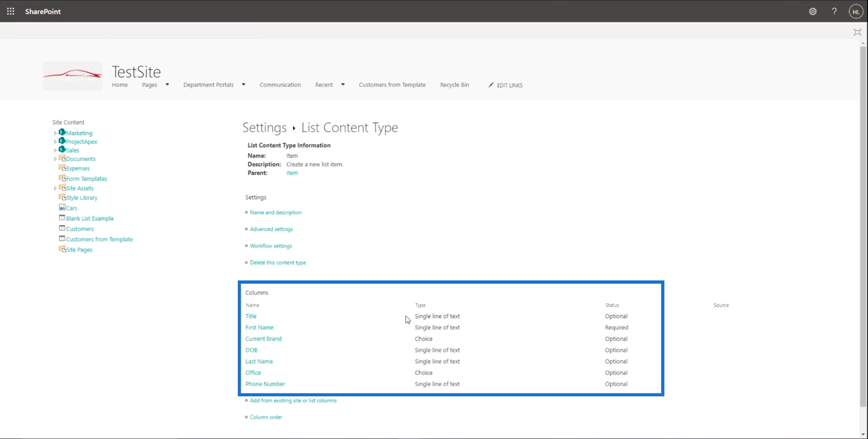This screenshot has height=439, width=868.
Task: Click the TestSite car logo image
Action: 73,75
